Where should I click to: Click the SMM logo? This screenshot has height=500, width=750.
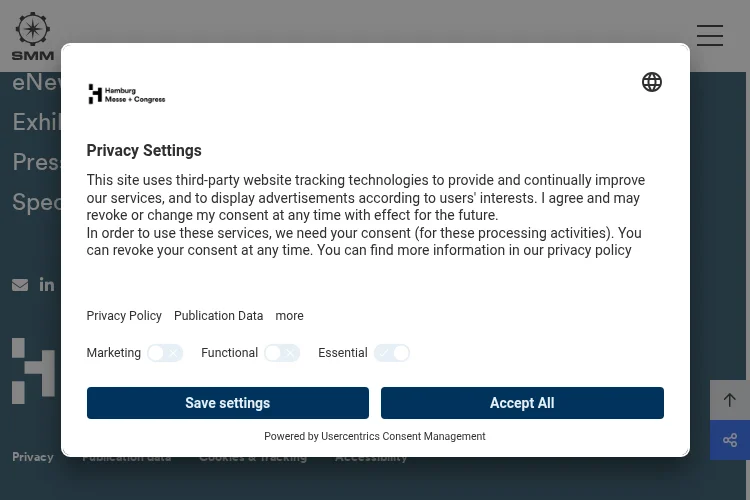click(x=33, y=37)
